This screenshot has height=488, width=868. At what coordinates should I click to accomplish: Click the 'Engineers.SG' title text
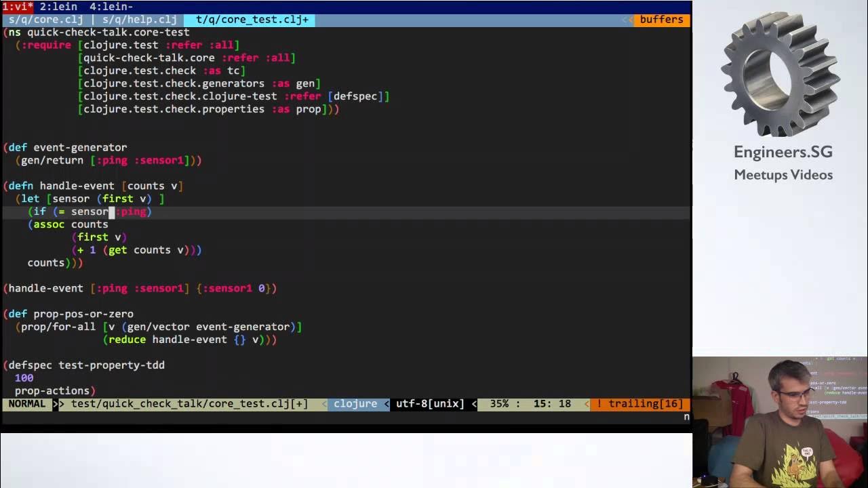click(783, 152)
